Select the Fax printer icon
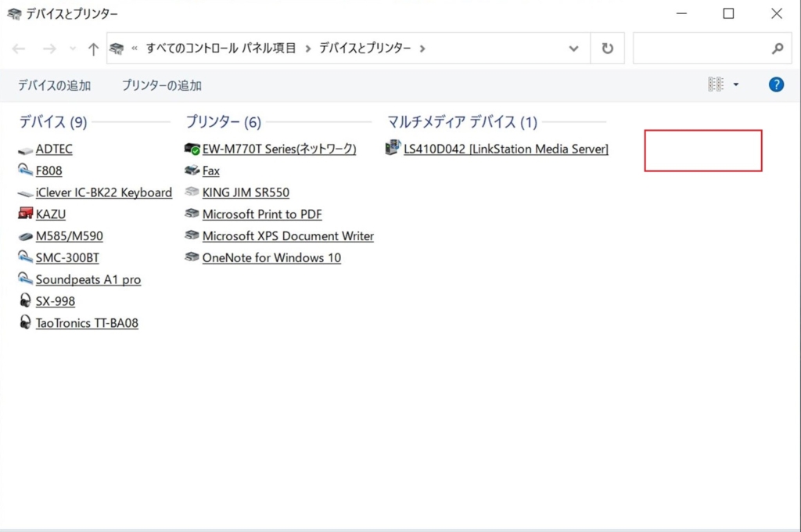Viewport: 801px width, 532px height. (x=192, y=171)
